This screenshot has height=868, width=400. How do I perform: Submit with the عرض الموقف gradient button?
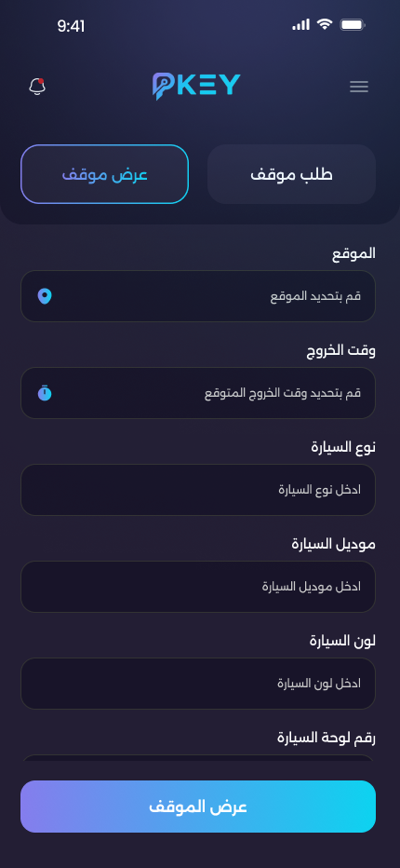pos(198,807)
